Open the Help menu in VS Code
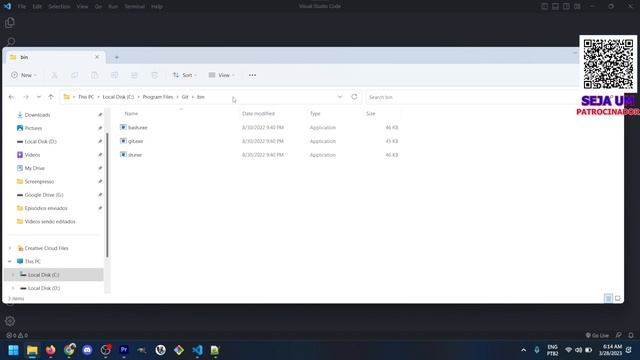 pos(157,7)
